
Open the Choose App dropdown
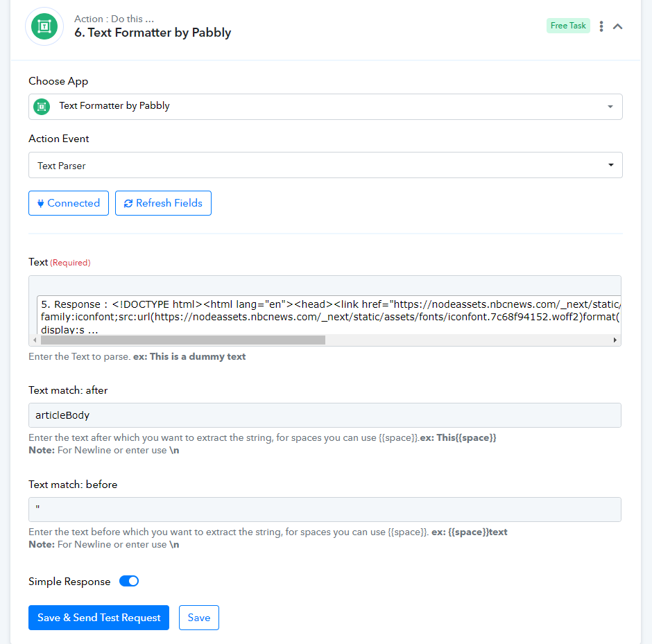[325, 107]
